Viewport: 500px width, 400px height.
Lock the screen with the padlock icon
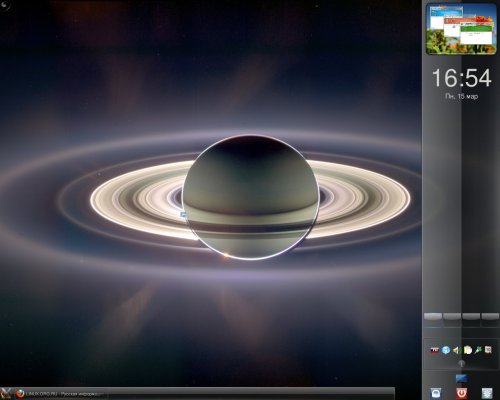point(436,393)
